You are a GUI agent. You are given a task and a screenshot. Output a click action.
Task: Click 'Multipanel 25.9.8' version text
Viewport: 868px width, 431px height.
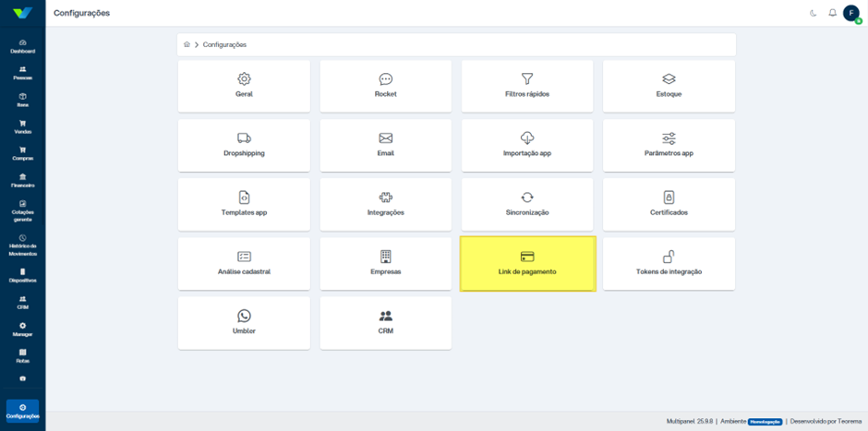(x=690, y=422)
